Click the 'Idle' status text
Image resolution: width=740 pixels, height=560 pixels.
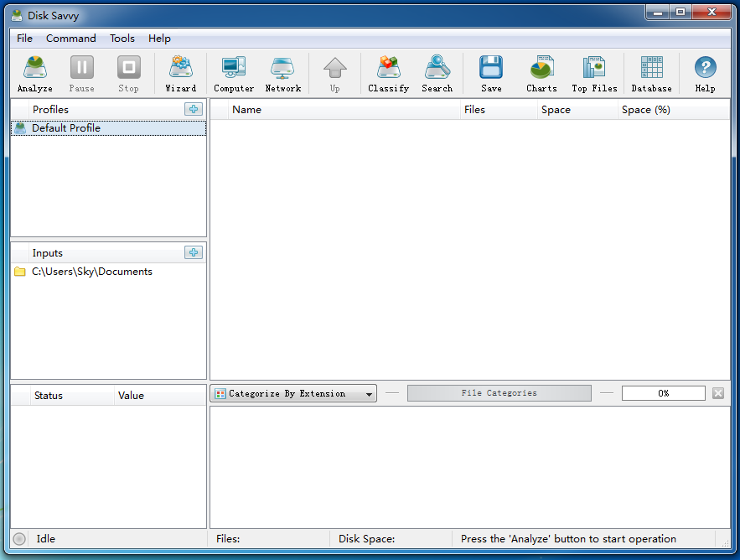(x=46, y=539)
